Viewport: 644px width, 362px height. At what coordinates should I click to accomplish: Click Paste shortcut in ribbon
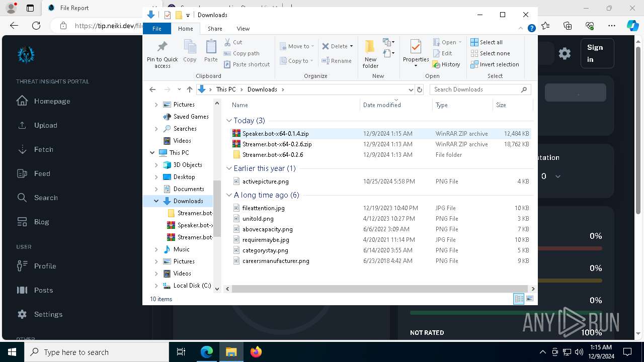tap(247, 64)
